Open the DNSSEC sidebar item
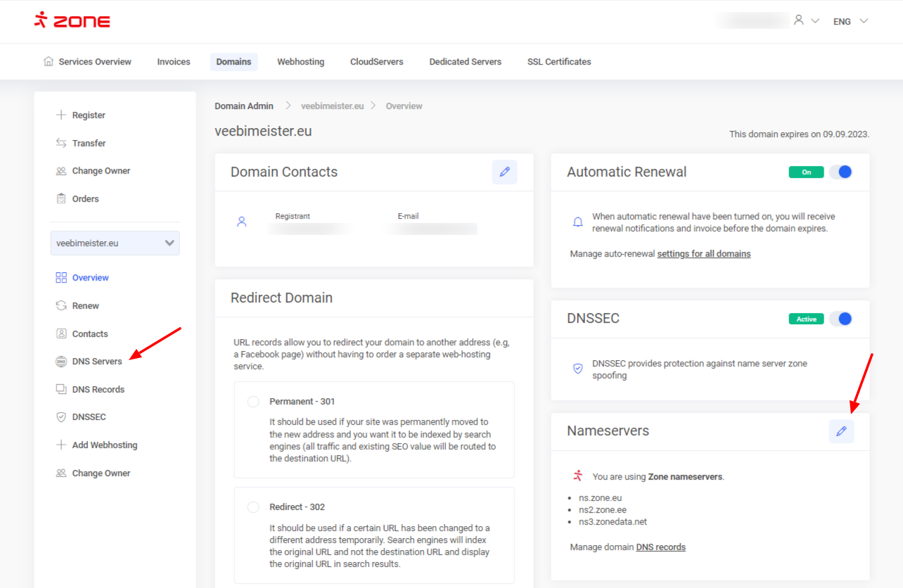 89,417
